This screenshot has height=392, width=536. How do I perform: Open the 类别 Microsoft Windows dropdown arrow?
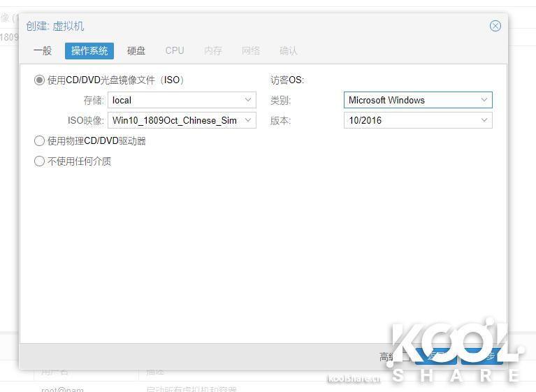[x=484, y=100]
